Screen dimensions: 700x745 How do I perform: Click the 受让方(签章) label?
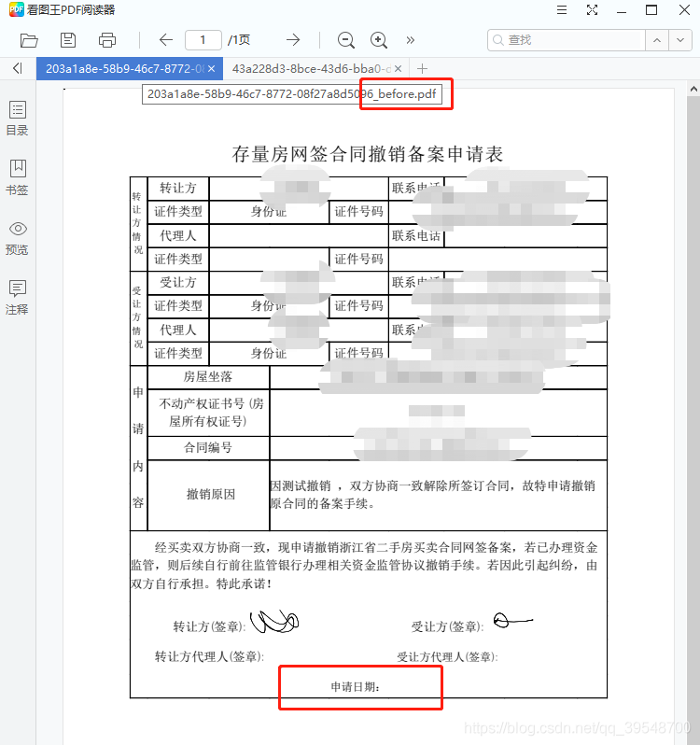[x=447, y=626]
